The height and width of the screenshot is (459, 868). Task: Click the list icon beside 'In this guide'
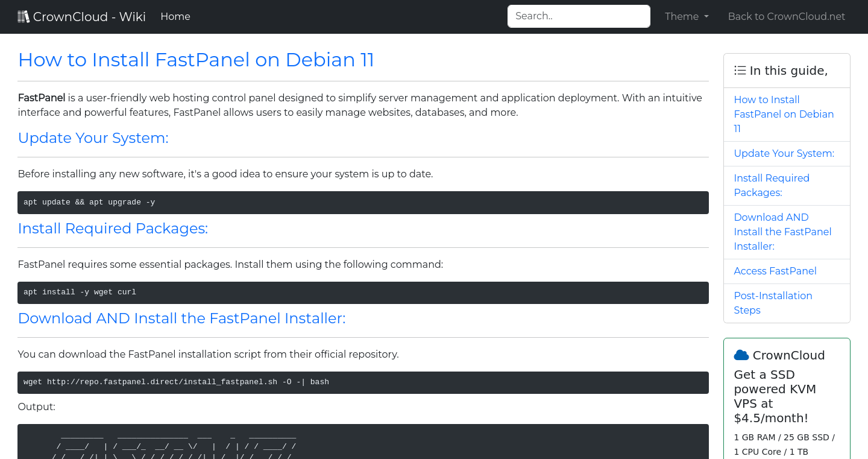[740, 70]
